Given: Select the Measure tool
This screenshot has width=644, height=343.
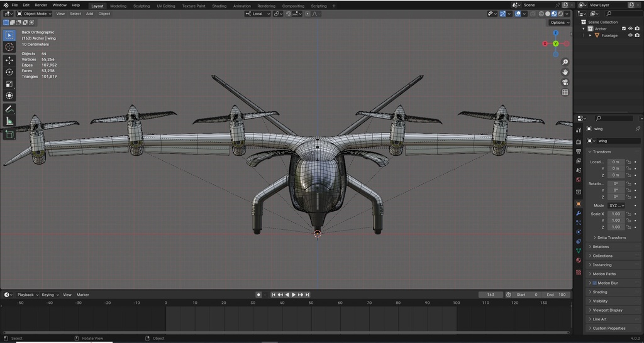Looking at the screenshot, I should tap(9, 121).
